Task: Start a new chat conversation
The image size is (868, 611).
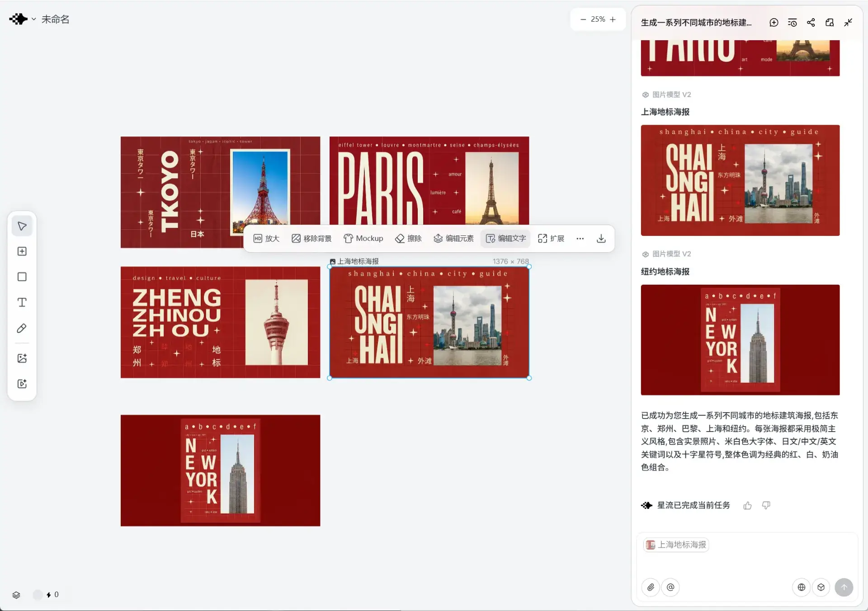Action: pos(774,23)
